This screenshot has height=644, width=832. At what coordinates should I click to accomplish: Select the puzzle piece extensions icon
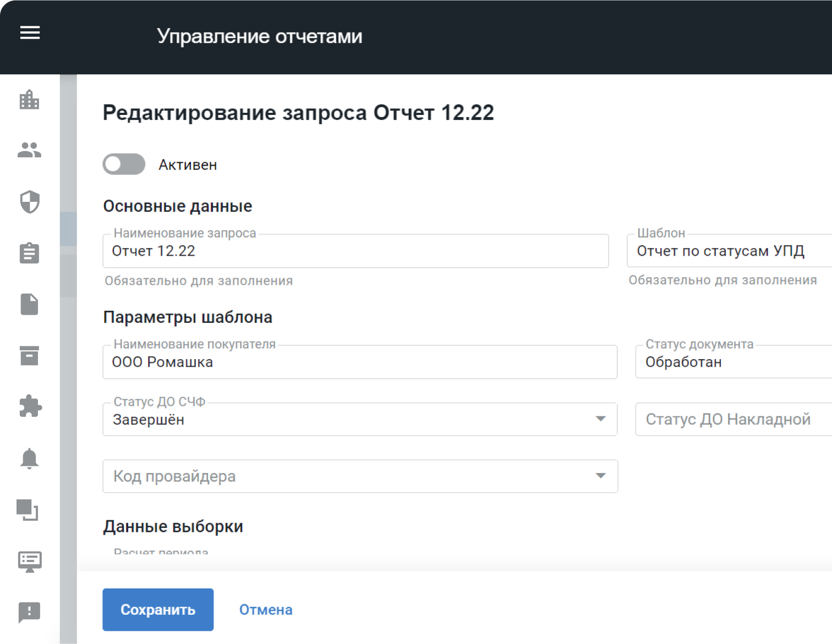click(x=30, y=406)
